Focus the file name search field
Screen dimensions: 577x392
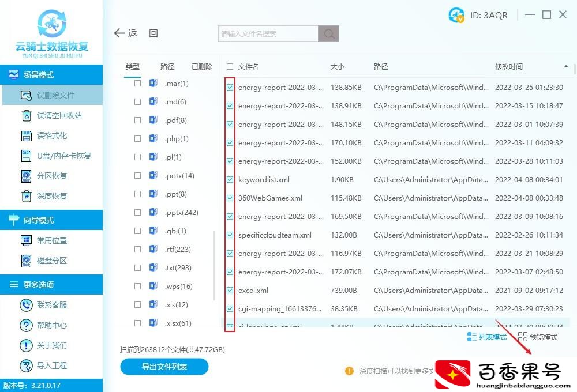tap(268, 33)
